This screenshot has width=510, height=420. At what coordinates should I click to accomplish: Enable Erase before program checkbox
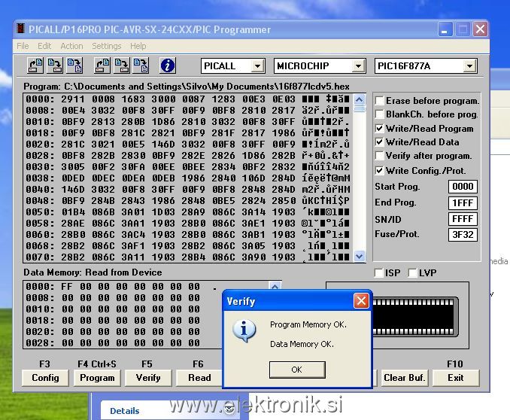tap(379, 101)
